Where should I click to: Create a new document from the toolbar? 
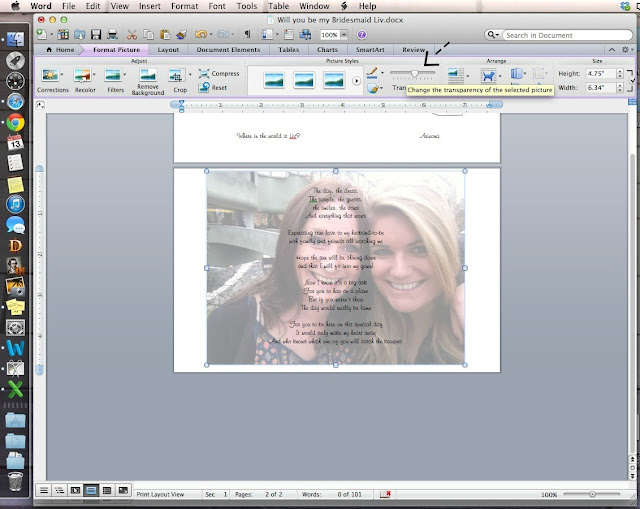point(41,35)
